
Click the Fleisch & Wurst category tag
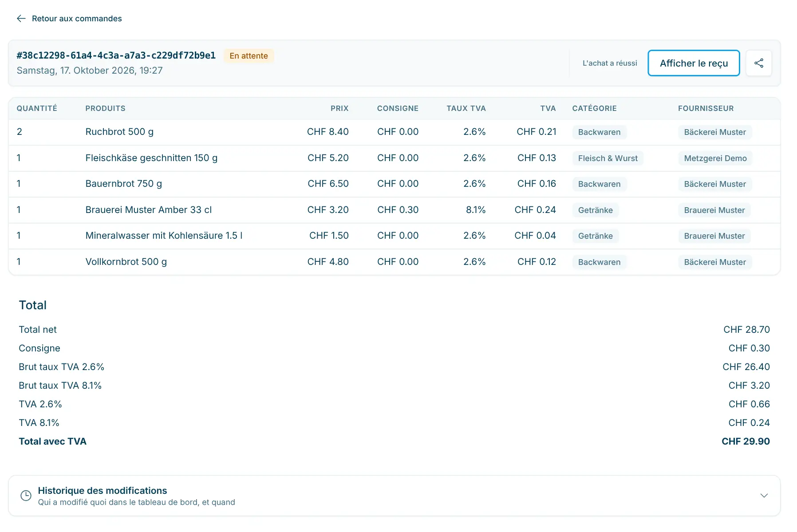pos(608,158)
